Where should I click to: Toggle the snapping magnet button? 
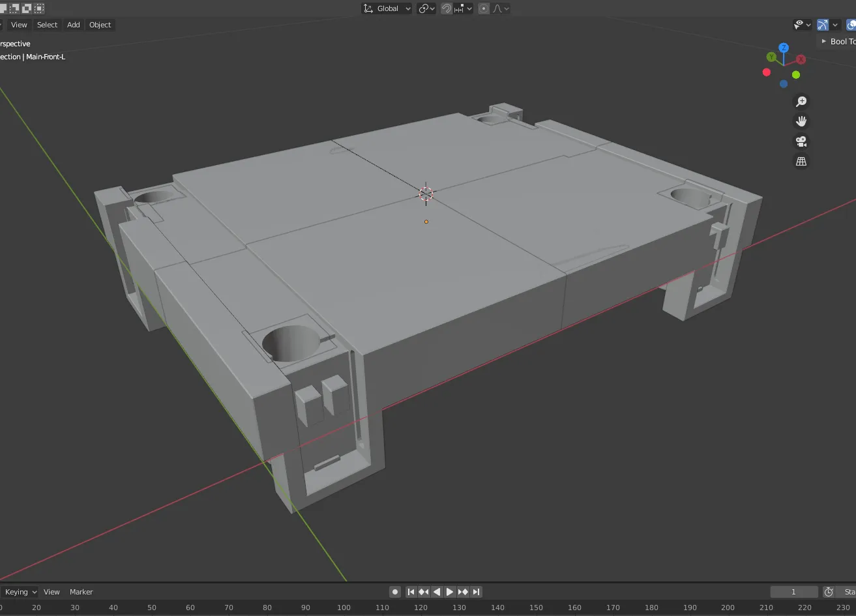[x=447, y=8]
